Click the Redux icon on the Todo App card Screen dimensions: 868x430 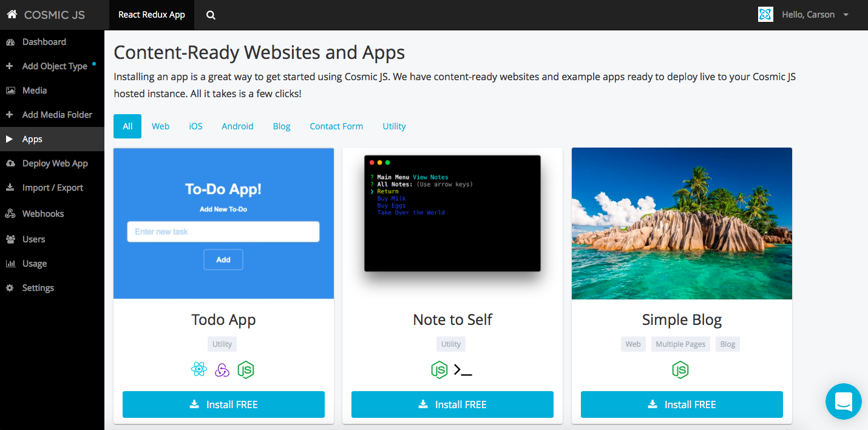[x=222, y=369]
